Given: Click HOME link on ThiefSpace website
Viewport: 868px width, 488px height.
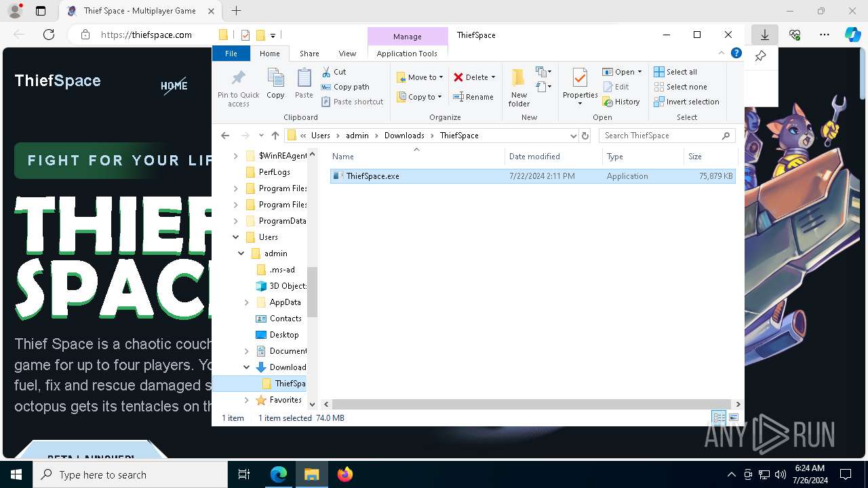Looking at the screenshot, I should pos(174,85).
